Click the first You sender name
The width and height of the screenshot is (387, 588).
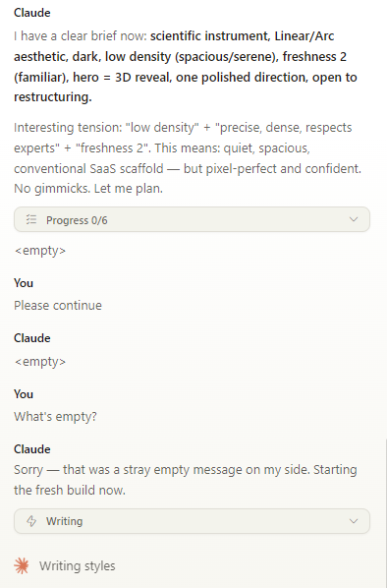(x=24, y=283)
